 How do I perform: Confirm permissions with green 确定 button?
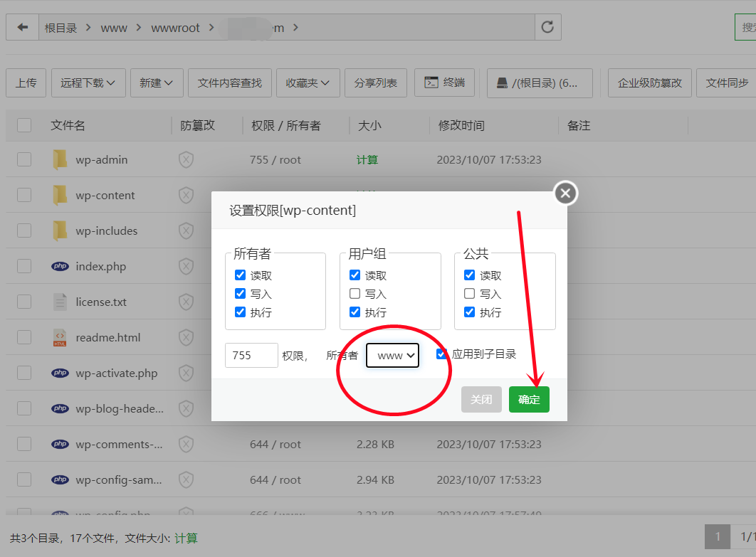pos(529,400)
